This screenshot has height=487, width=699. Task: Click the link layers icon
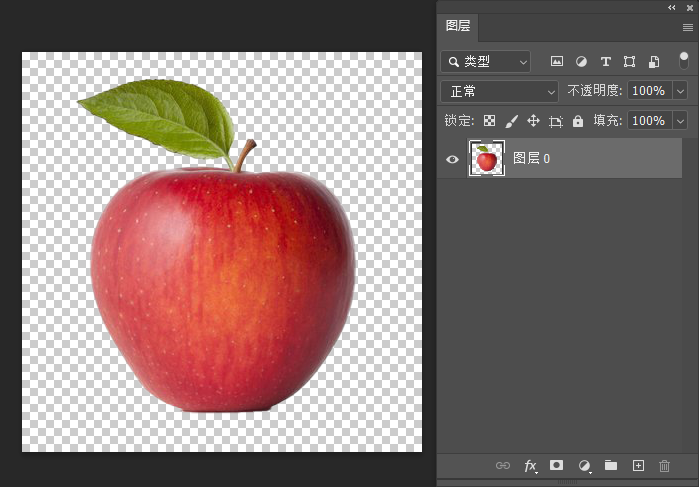503,466
